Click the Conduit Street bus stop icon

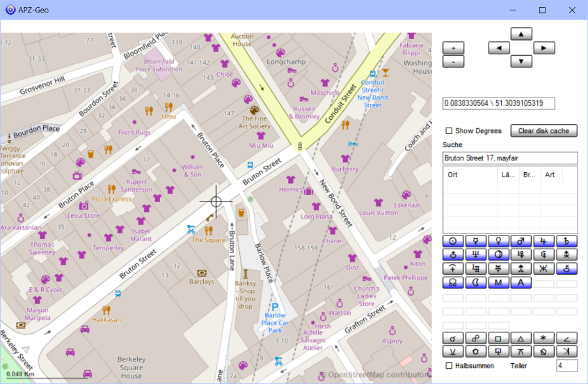click(x=373, y=74)
